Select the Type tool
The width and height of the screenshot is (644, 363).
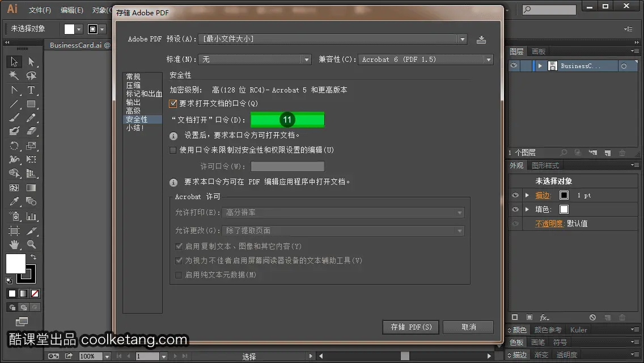pos(31,90)
